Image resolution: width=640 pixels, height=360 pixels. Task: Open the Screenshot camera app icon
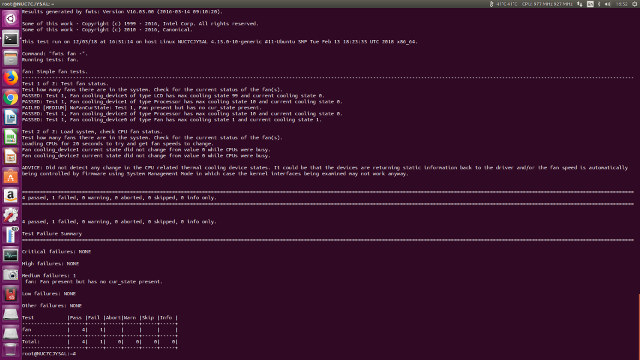point(11,274)
